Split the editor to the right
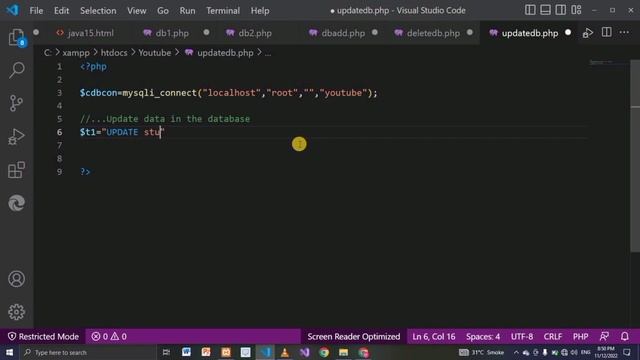This screenshot has width=640, height=360. click(607, 33)
